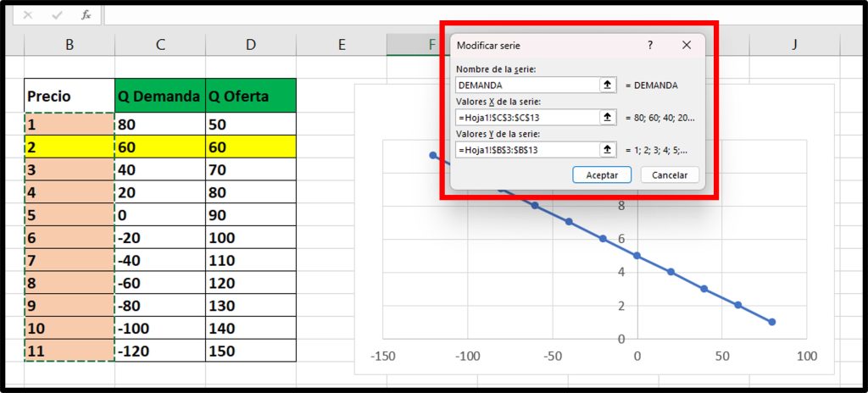The height and width of the screenshot is (393, 868).
Task: Select column E header
Action: (341, 45)
